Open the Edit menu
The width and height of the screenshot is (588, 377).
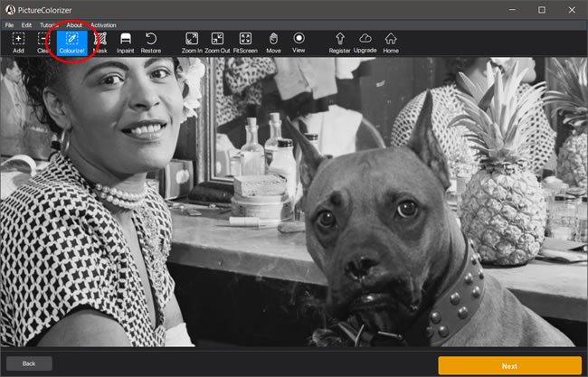26,25
